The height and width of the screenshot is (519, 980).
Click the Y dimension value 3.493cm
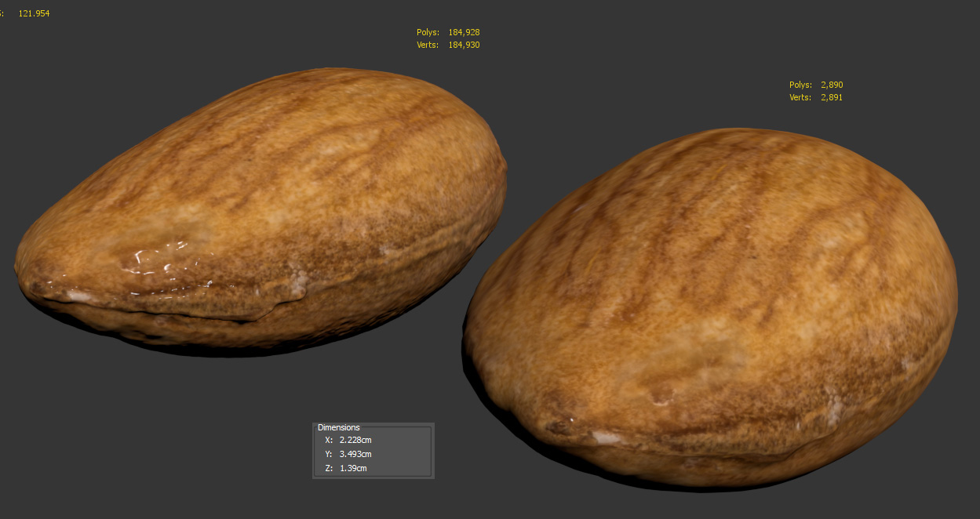pyautogui.click(x=355, y=455)
